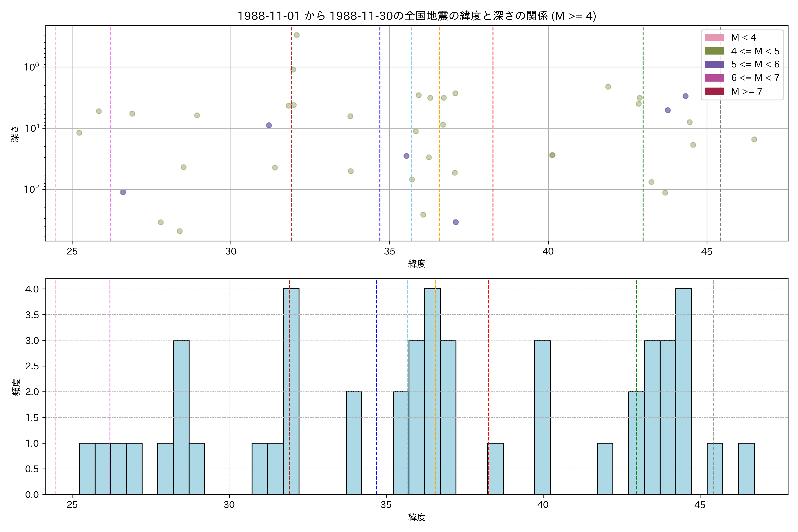Viewport: 798px width, 532px height.
Task: Click the 4.0 tick label on the histogram
Action: pos(32,289)
